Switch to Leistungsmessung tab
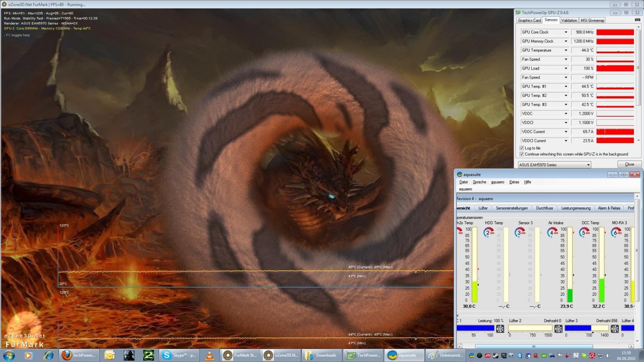Image resolution: width=644 pixels, height=362 pixels. pyautogui.click(x=576, y=208)
